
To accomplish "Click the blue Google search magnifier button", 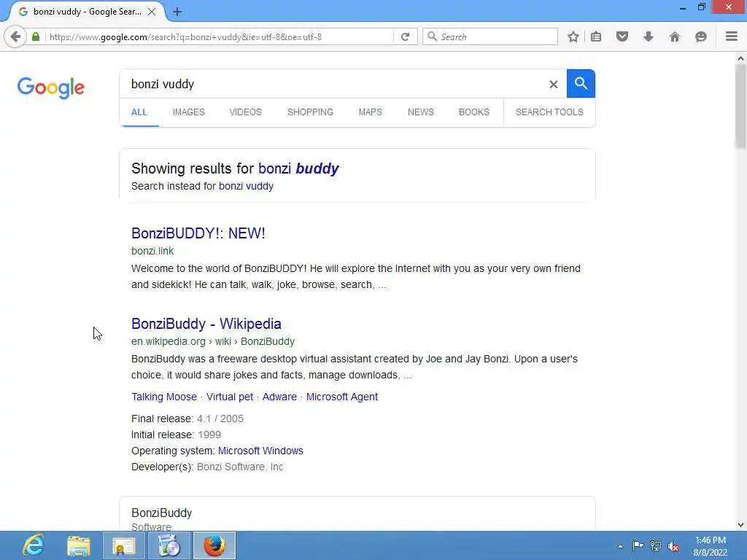I will pos(581,83).
